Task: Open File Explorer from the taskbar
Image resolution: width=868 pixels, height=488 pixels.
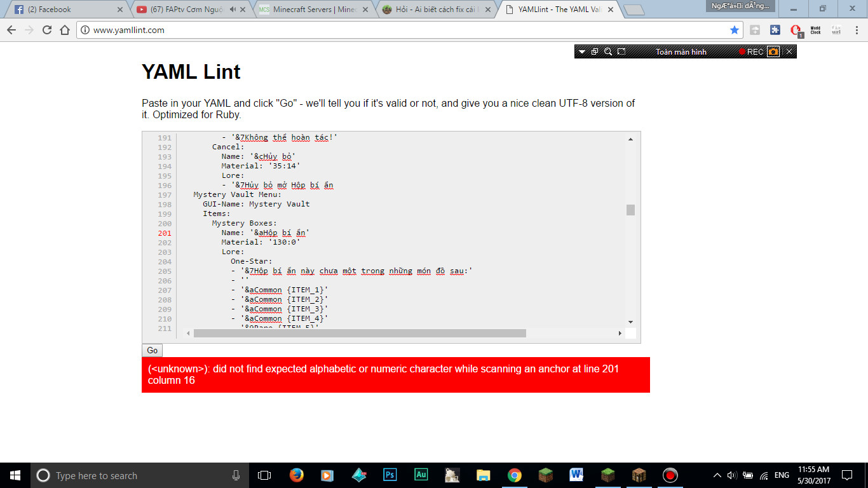Action: 484,475
